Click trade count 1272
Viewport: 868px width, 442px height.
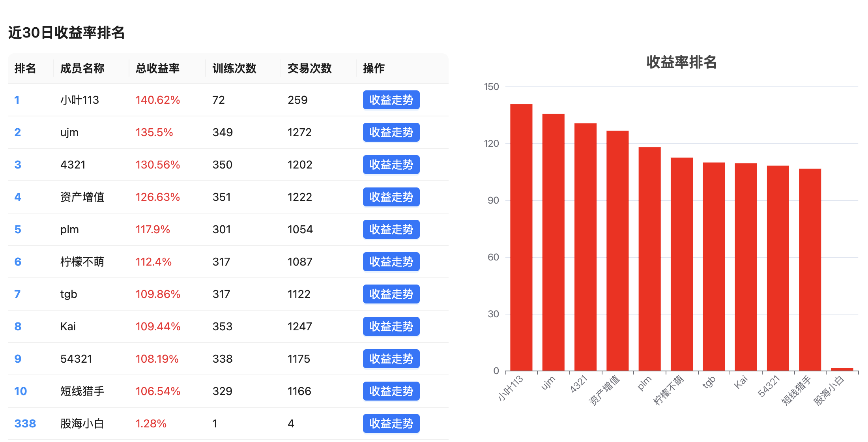pos(300,132)
